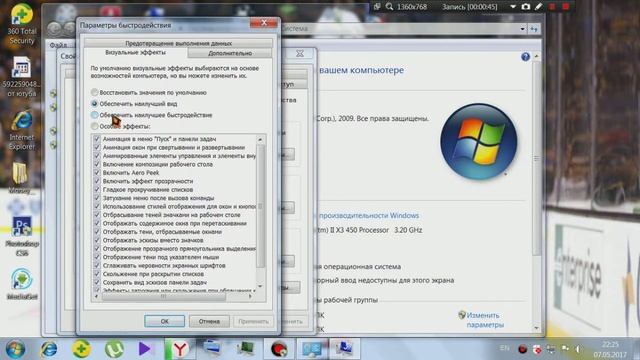Launch Internet Explorer from the taskbar

click(x=49, y=349)
